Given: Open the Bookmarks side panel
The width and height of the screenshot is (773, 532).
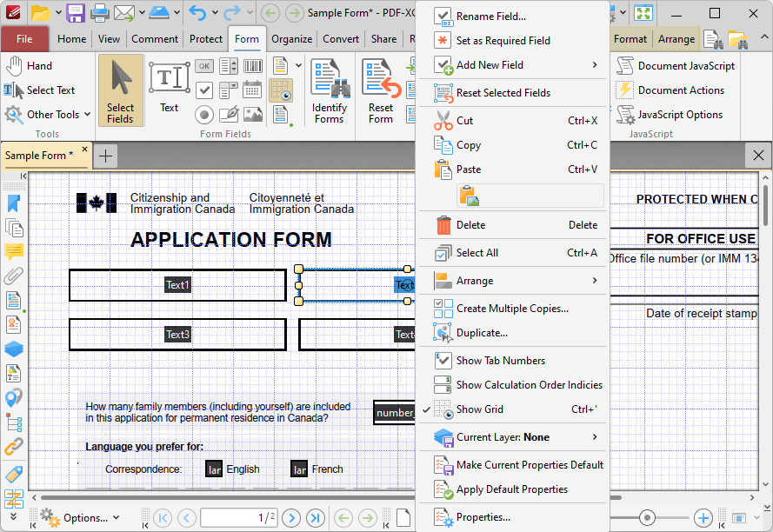Looking at the screenshot, I should (13, 203).
